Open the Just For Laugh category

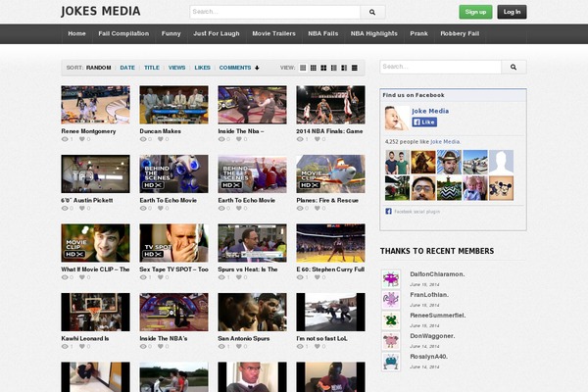pos(217,33)
